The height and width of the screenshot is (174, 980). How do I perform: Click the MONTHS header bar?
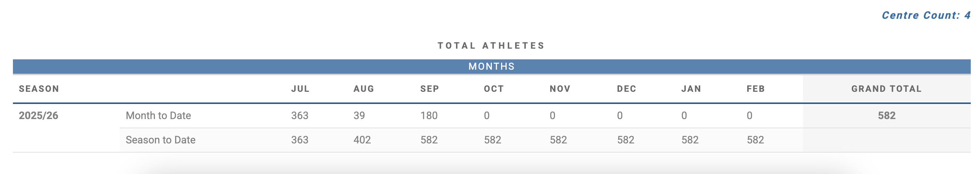click(491, 66)
